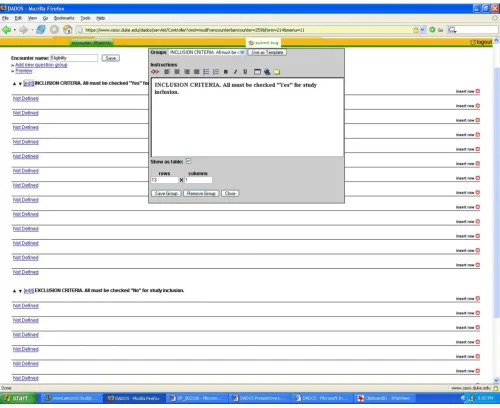
Task: Open forward button history dropdown arrow
Action: [x=32, y=30]
